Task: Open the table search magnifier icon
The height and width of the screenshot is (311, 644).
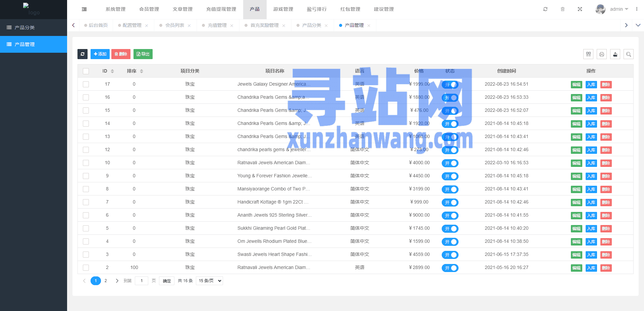Action: pyautogui.click(x=629, y=54)
